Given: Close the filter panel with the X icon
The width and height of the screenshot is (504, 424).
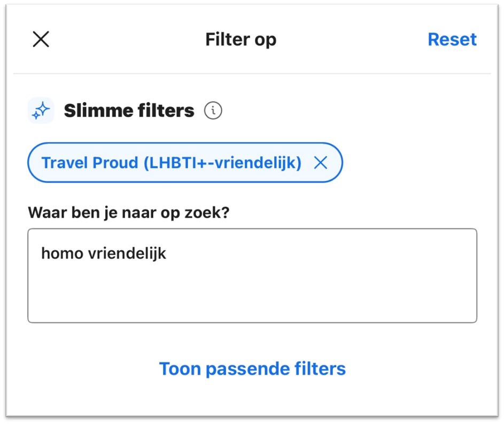Looking at the screenshot, I should coord(41,39).
